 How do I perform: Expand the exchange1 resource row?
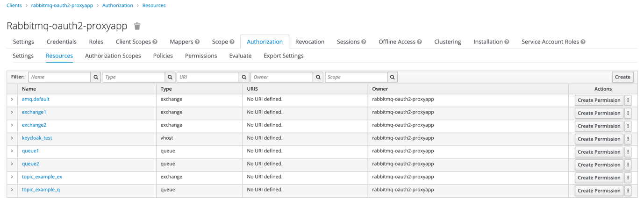point(12,112)
